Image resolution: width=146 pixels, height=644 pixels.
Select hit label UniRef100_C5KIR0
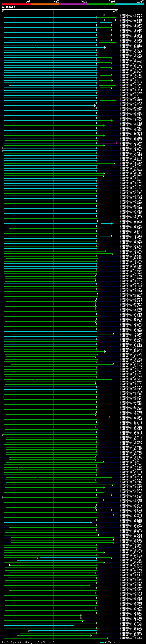(131, 100)
